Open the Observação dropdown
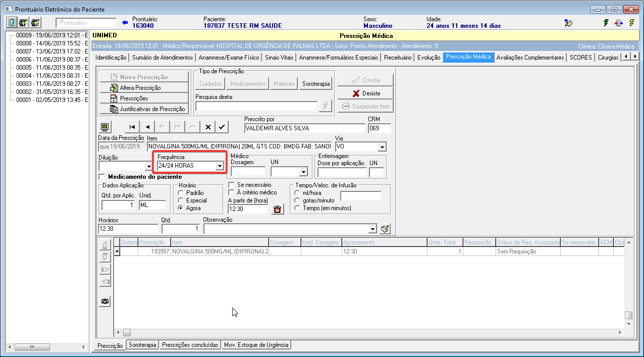 373,229
